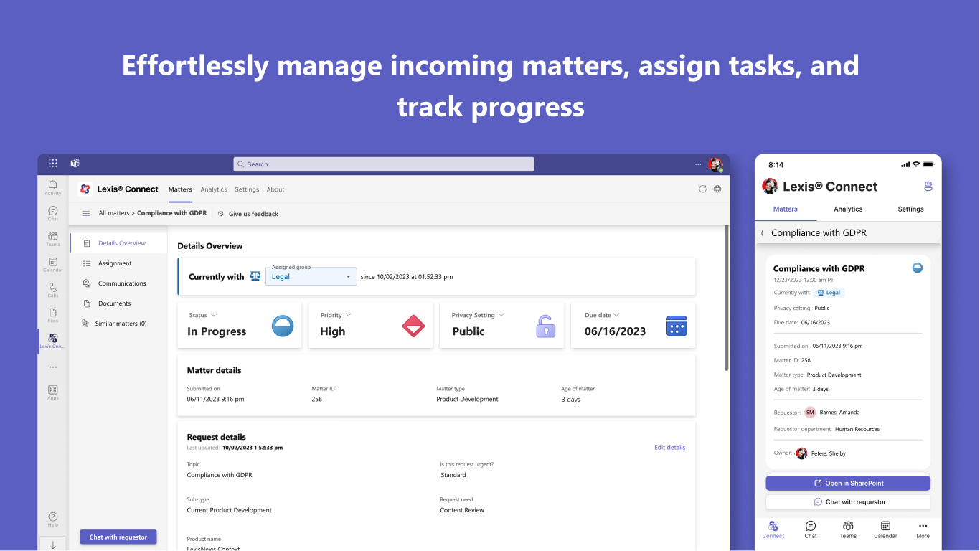Open the app launcher grid icon

pos(53,164)
